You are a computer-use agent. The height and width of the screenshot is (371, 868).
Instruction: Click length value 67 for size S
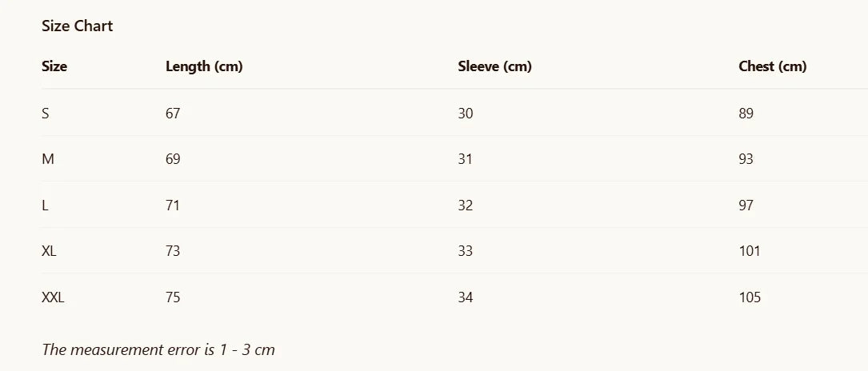[173, 114]
